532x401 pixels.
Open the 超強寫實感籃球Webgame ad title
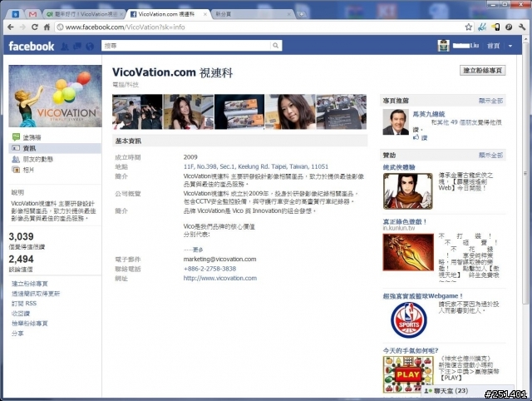coord(423,296)
